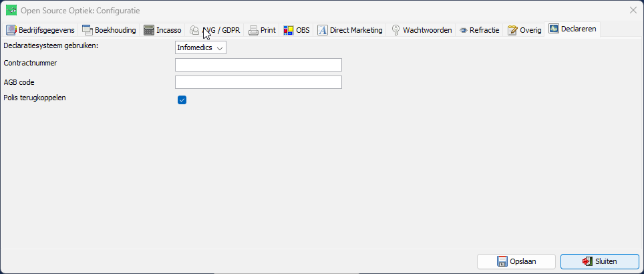Viewport: 644px width, 274px height.
Task: Click the Direct Marketing letter icon
Action: point(323,30)
